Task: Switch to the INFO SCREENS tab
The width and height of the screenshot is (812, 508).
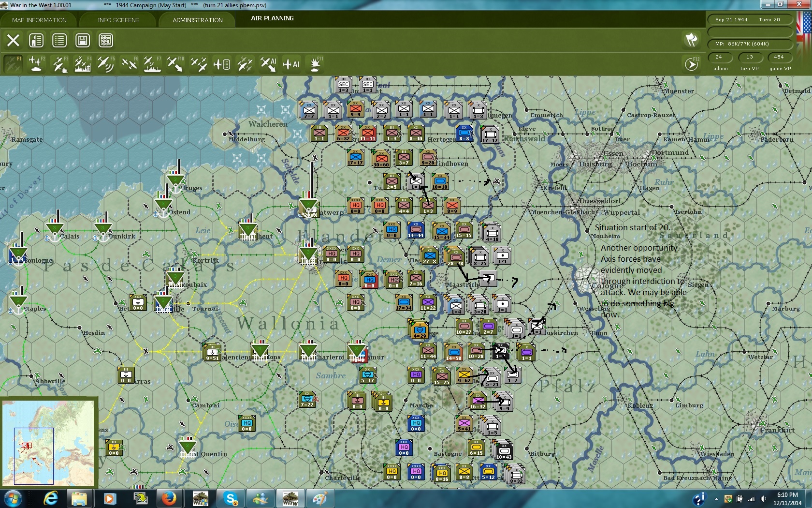Action: (118, 20)
